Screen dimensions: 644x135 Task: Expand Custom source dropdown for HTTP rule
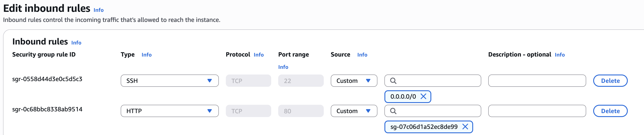pos(354,111)
